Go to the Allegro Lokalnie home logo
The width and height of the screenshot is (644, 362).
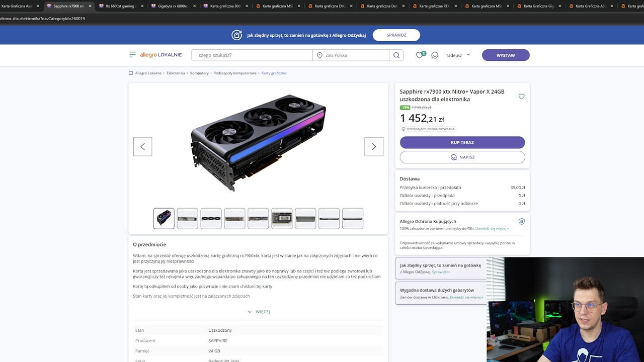(161, 55)
